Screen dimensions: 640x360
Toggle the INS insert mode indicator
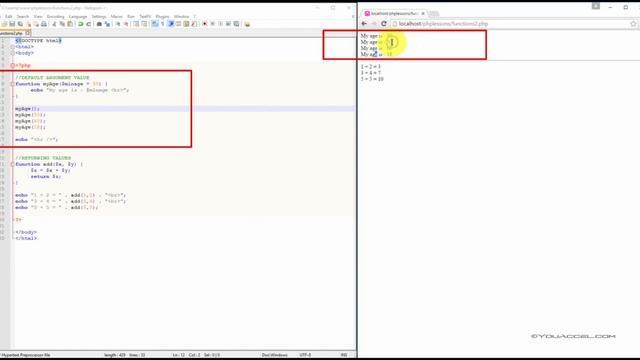point(344,355)
